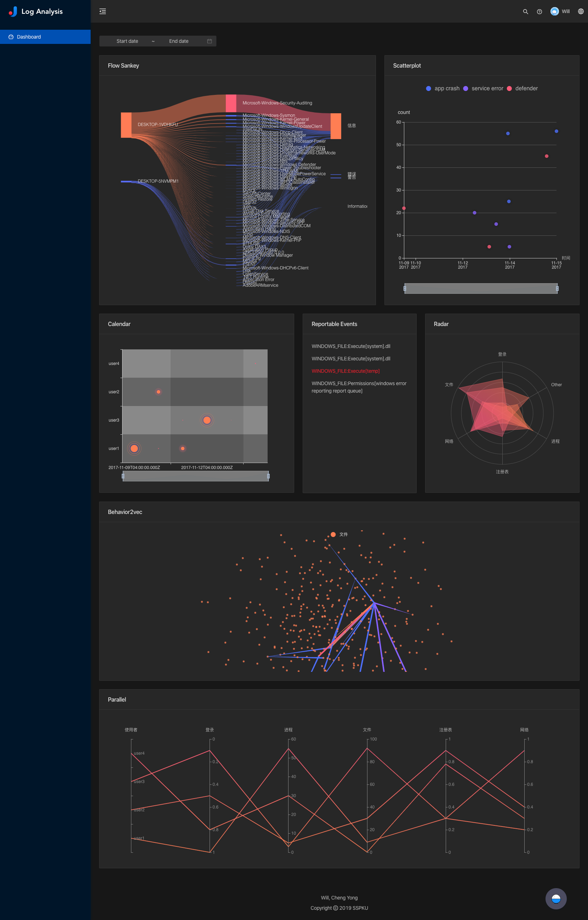Click the red WINDOWS_FILE:Execute[temp] event
588x920 pixels.
coord(346,371)
